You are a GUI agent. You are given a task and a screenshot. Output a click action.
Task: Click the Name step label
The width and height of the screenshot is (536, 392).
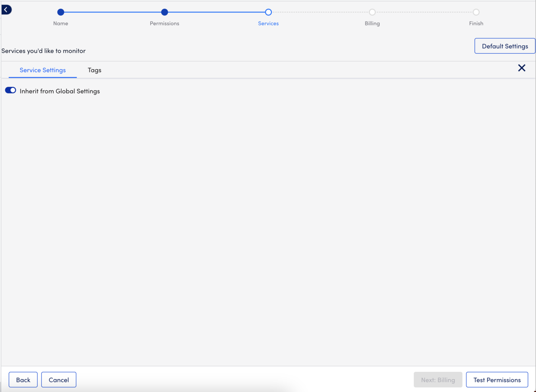click(60, 23)
